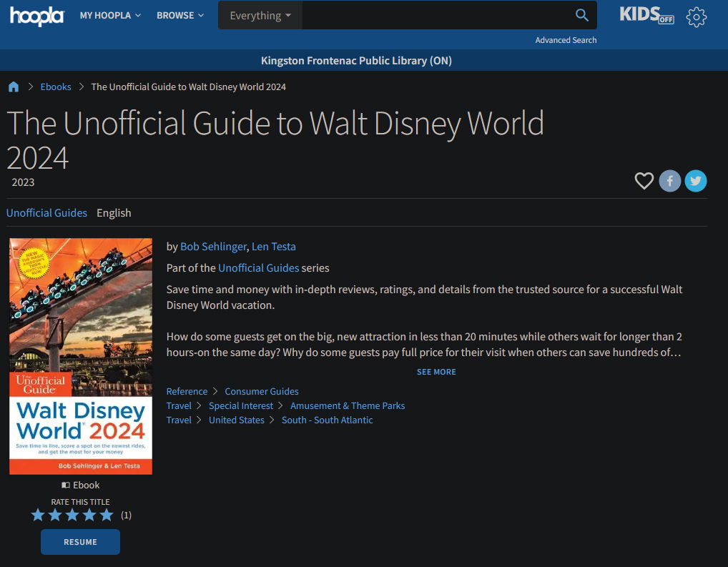728x567 pixels.
Task: Open the MY HOOPLA menu
Action: (x=110, y=15)
